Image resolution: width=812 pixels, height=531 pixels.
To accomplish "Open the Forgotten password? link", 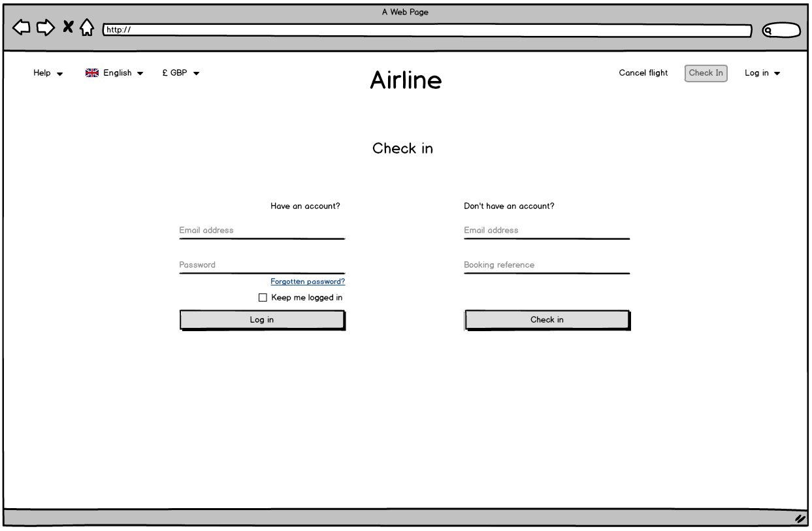I will pos(308,282).
